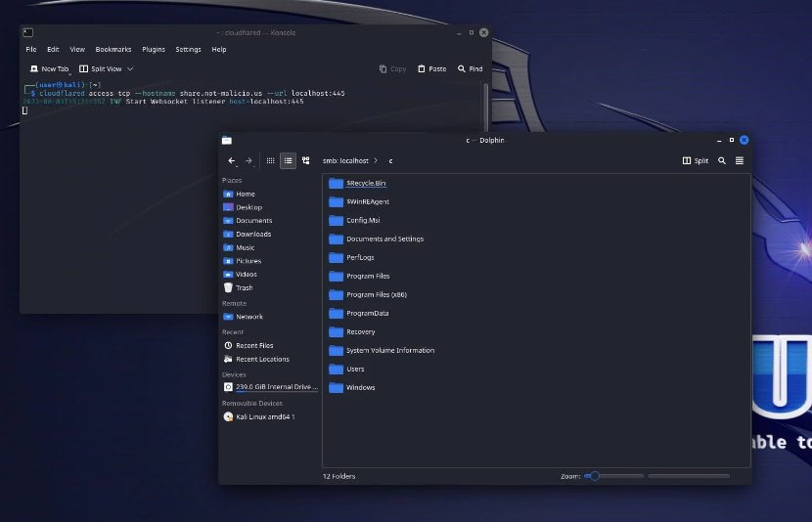Select the c breadcrumb segment
Viewport: 812px width, 522px height.
pyautogui.click(x=390, y=161)
